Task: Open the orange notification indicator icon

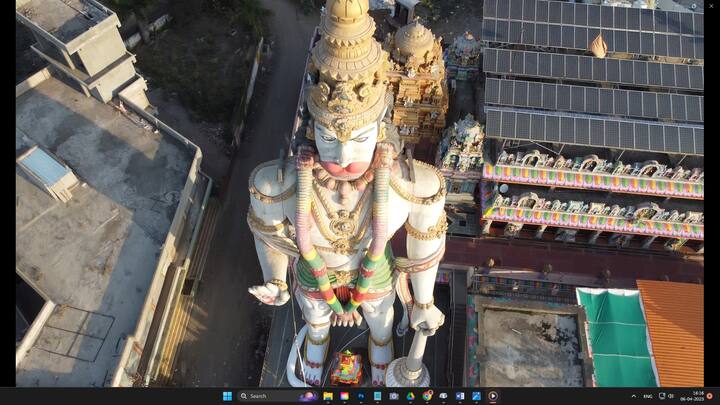Action: pos(710,396)
